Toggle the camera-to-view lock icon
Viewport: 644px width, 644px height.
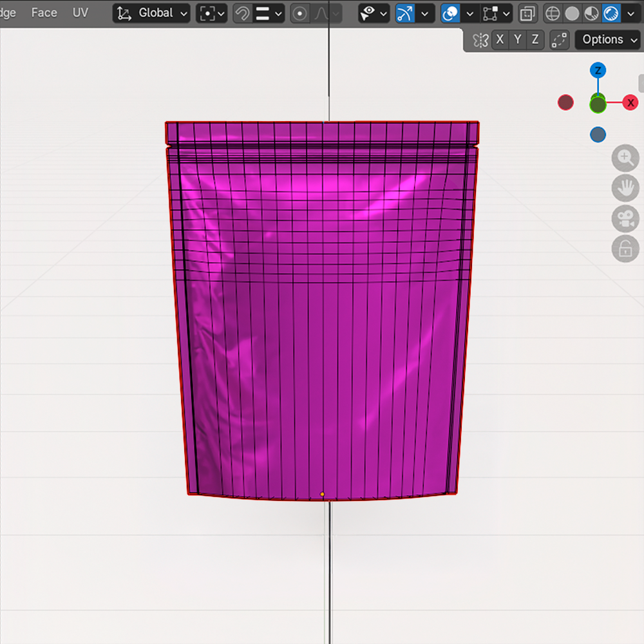pyautogui.click(x=625, y=249)
